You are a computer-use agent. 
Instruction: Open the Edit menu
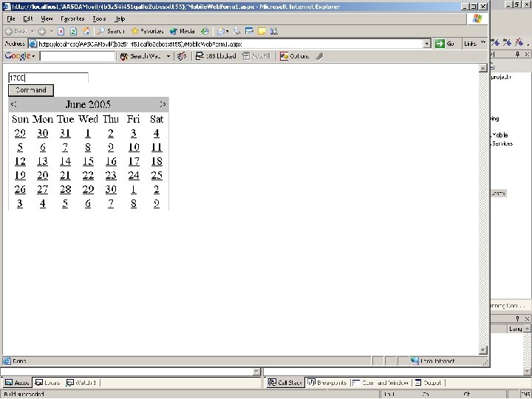28,18
